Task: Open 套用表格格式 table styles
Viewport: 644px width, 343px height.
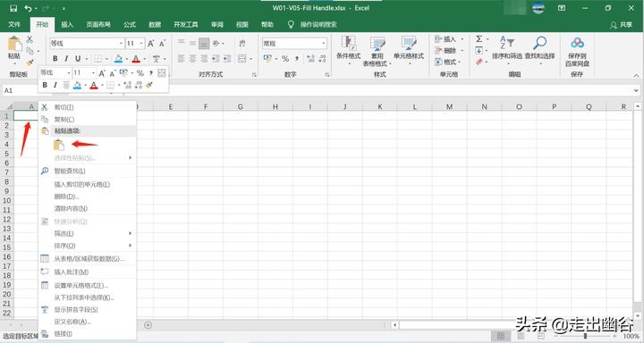Action: click(377, 51)
